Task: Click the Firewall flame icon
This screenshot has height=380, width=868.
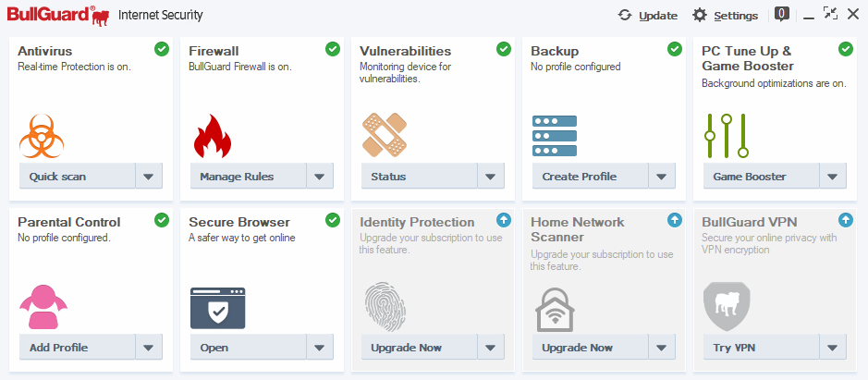Action: (x=212, y=137)
